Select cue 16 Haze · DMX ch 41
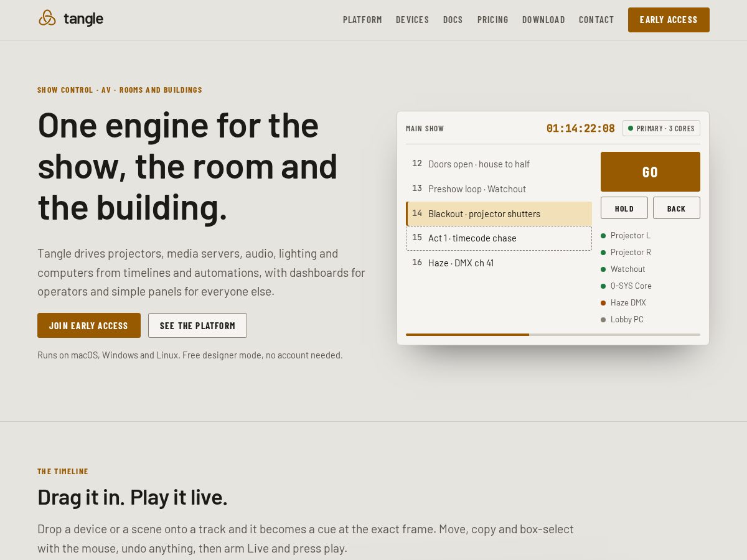The height and width of the screenshot is (560, 747). [499, 263]
